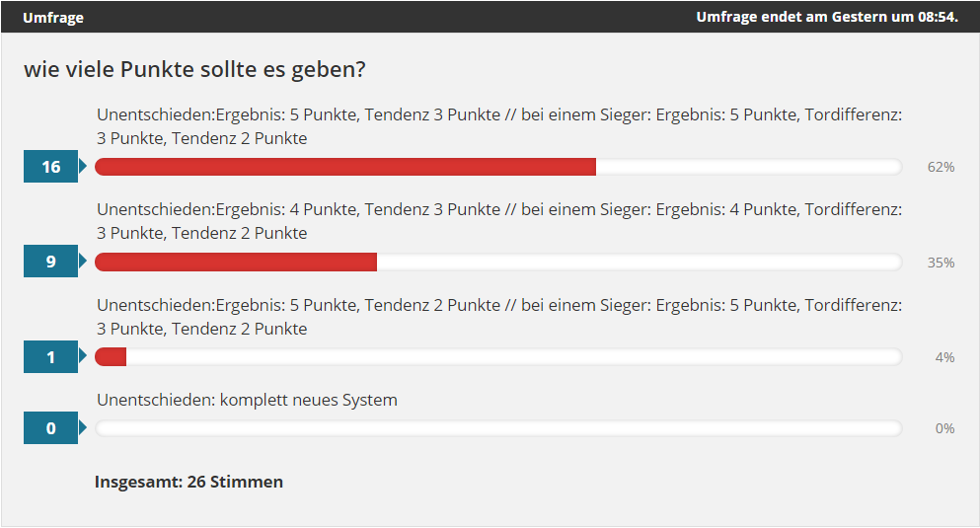The width and height of the screenshot is (980, 528).
Task: Click the 0% percentage label
Action: (944, 428)
